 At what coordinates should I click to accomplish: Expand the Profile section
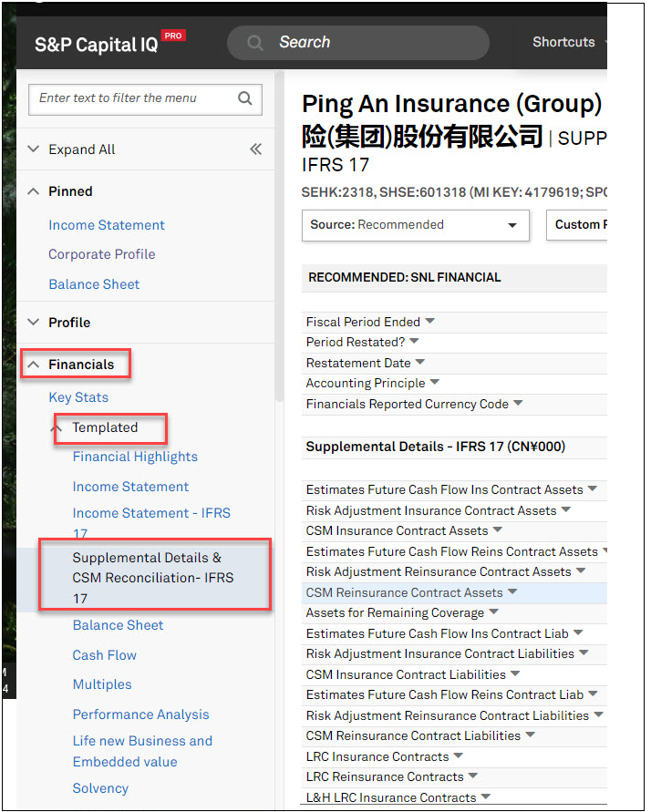click(34, 323)
